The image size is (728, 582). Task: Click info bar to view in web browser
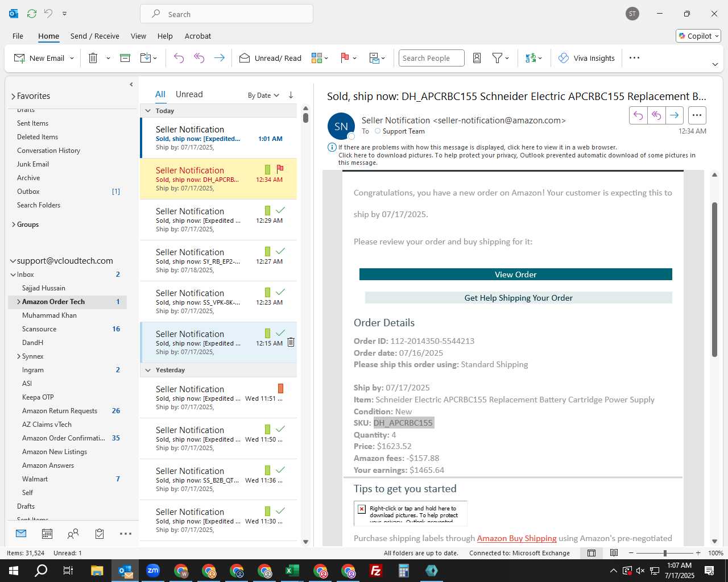(478, 147)
